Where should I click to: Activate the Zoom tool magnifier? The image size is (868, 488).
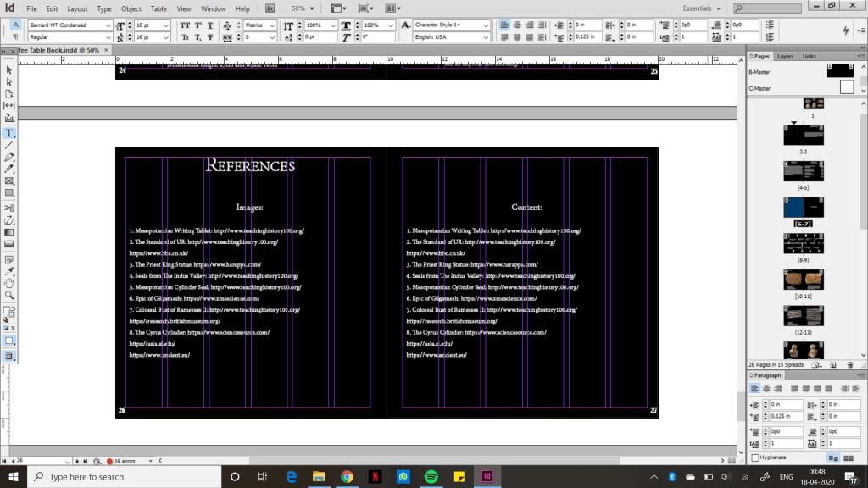tap(9, 295)
